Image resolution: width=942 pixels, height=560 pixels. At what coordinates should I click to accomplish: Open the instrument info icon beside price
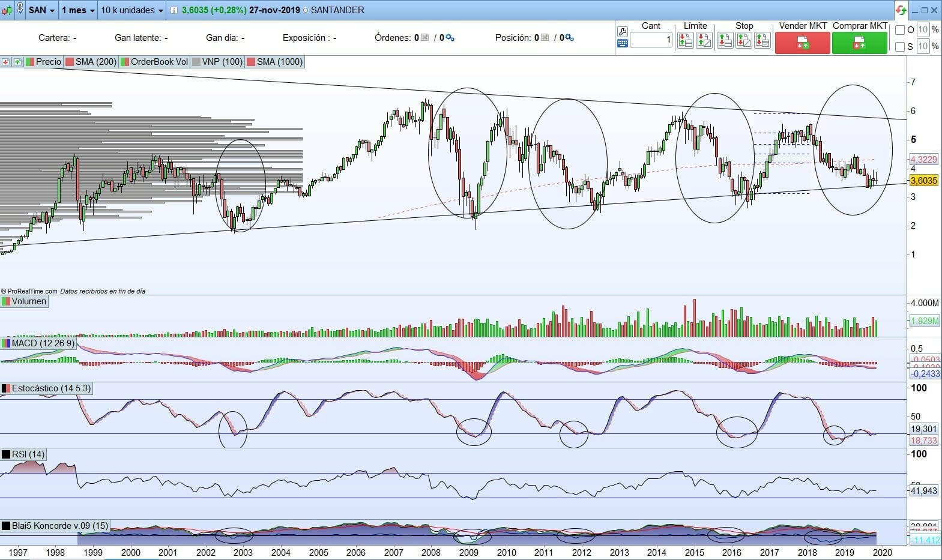pyautogui.click(x=174, y=10)
